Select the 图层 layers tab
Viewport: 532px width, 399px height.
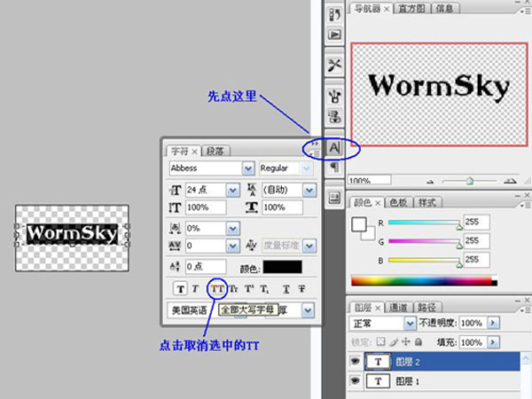(363, 308)
